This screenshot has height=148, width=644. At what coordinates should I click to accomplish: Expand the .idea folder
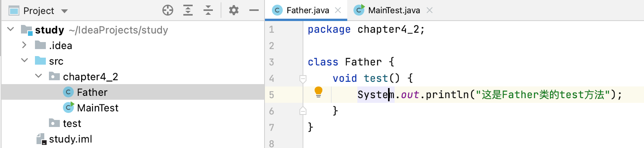24,45
